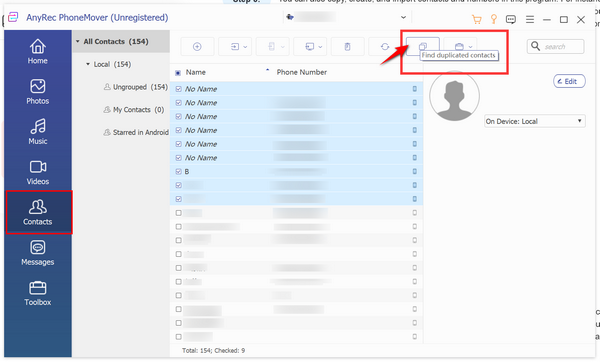Select the contact row named B
This screenshot has height=362, width=600.
tap(297, 171)
